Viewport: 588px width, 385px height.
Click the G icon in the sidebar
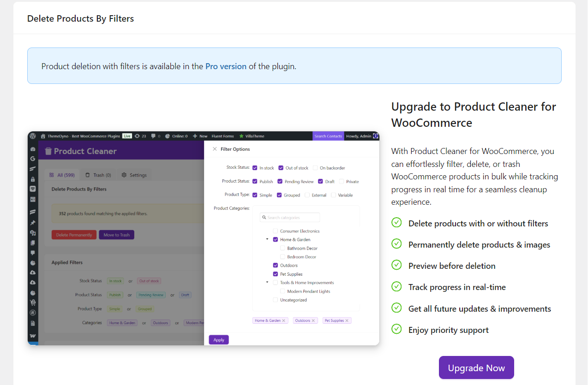[x=33, y=159]
